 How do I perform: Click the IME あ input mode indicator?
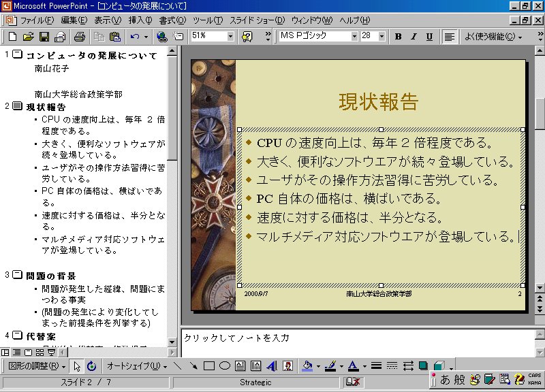pyautogui.click(x=445, y=379)
